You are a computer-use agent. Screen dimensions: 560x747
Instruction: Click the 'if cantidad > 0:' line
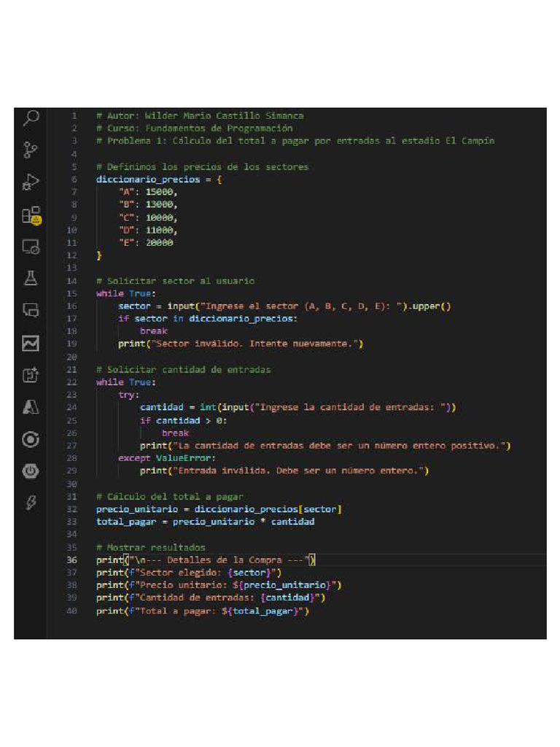[x=183, y=420]
